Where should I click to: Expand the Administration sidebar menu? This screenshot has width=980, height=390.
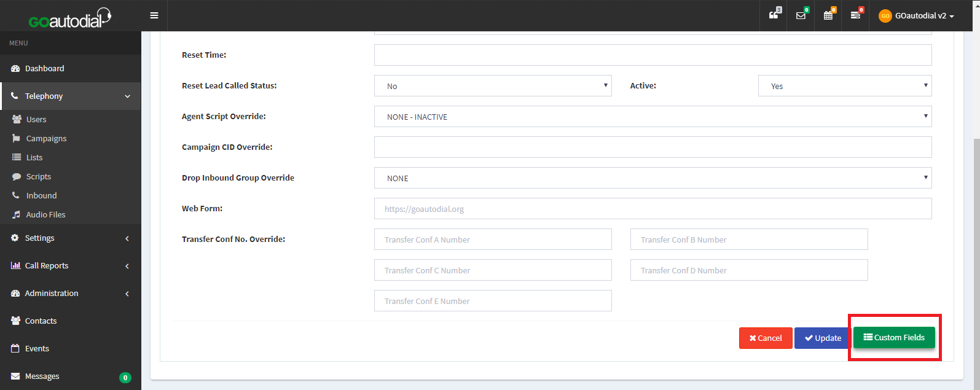point(71,293)
